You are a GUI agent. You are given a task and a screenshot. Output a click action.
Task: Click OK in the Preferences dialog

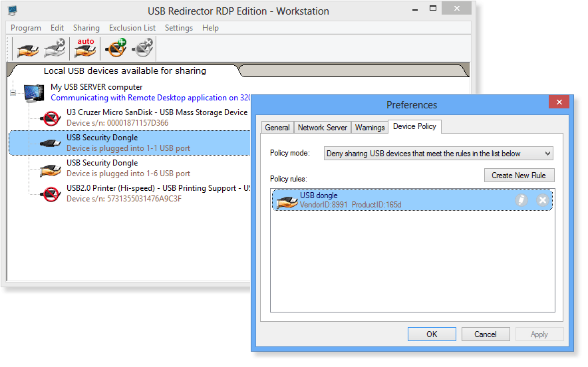pos(432,334)
